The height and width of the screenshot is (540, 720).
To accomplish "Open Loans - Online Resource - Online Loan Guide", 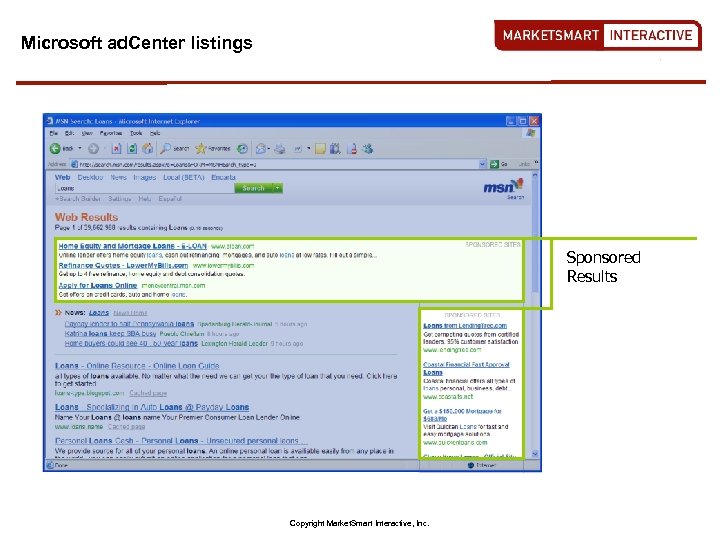I will 137,366.
